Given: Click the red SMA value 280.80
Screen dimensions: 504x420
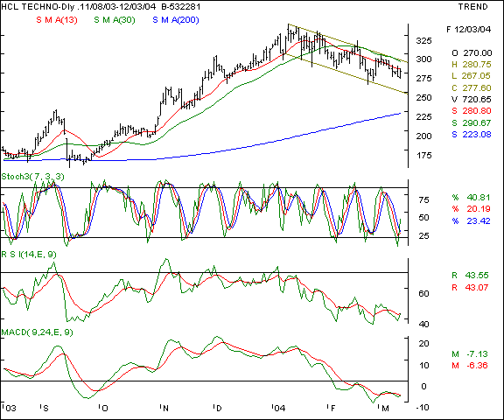Looking at the screenshot, I should [x=477, y=111].
